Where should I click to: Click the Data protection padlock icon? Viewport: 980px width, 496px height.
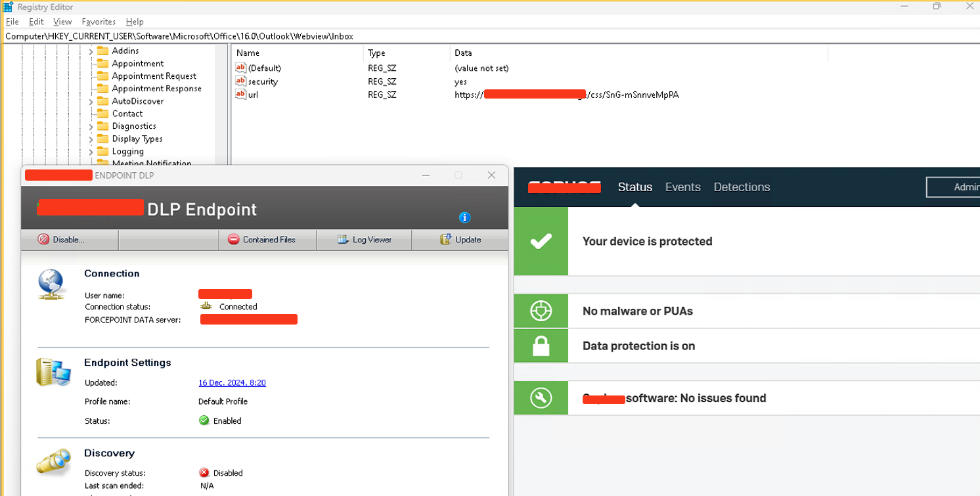(541, 346)
